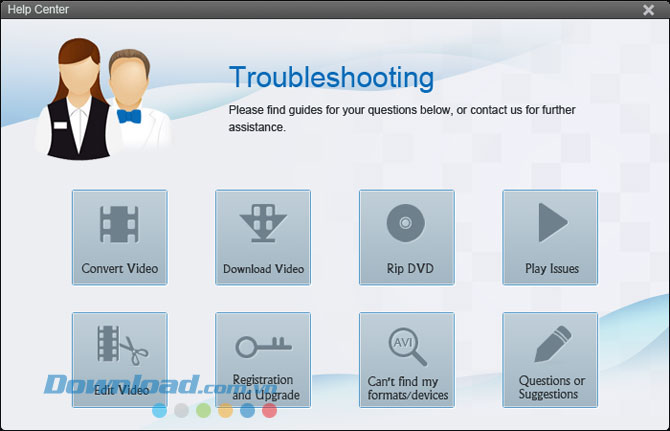670x431 pixels.
Task: Open Can't find my formats/devices tile
Action: 407,360
